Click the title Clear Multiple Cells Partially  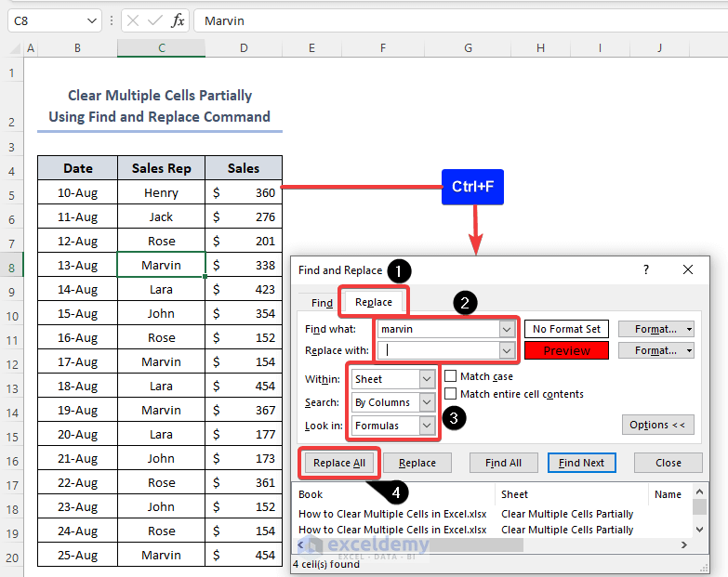click(x=160, y=106)
